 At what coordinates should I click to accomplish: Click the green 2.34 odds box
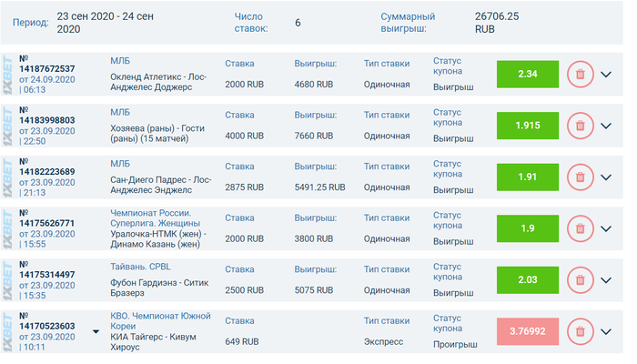point(528,75)
